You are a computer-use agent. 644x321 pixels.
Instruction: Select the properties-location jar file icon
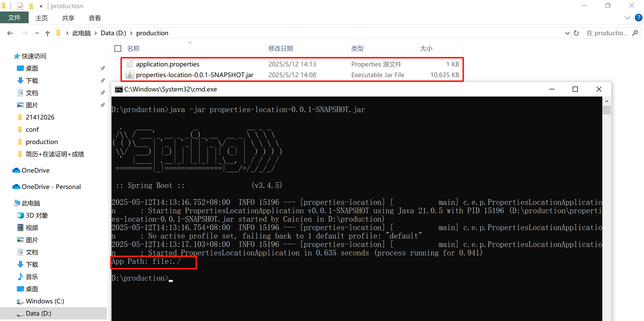(130, 75)
